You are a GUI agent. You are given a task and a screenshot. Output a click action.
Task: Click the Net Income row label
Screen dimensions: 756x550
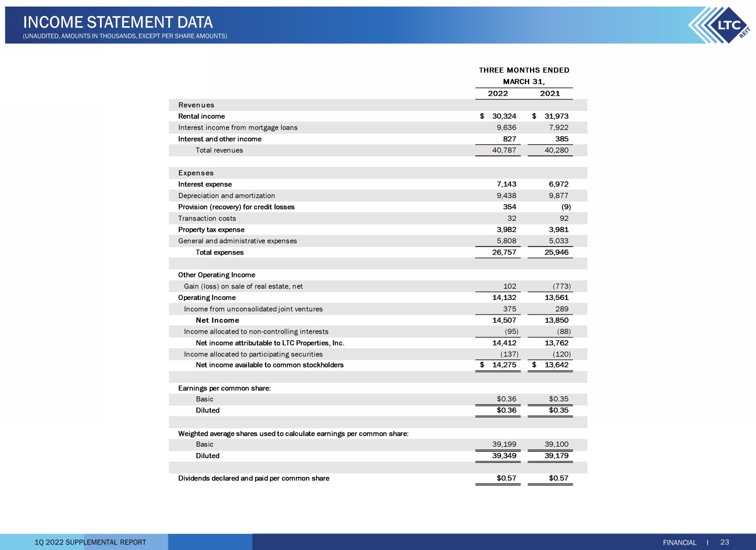[x=218, y=321]
